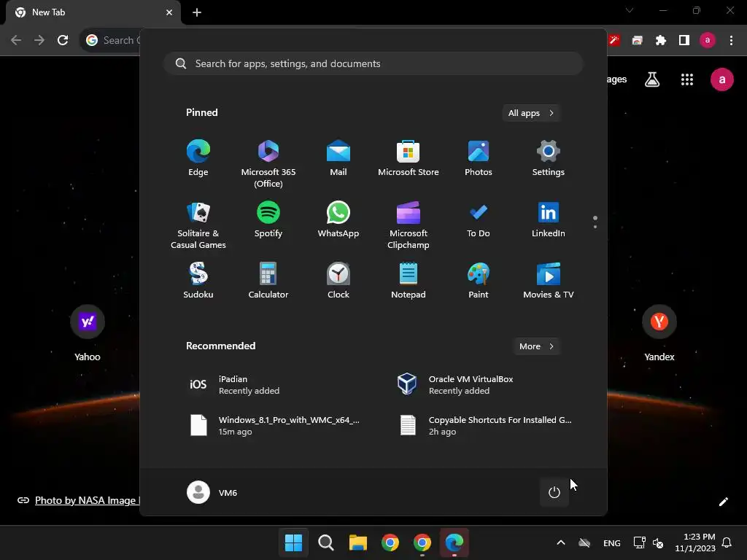The image size is (747, 560).
Task: Follow Photo by NASA Image link
Action: coord(88,500)
